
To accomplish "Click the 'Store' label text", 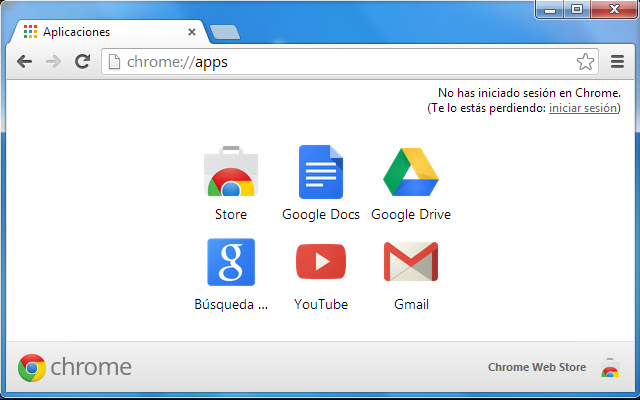I will [x=231, y=214].
